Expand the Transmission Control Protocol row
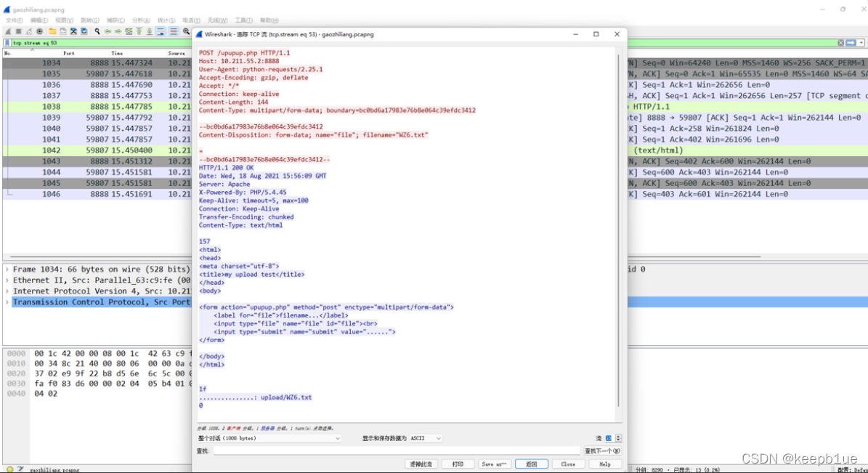Viewport: 868px width, 473px height. pos(7,302)
